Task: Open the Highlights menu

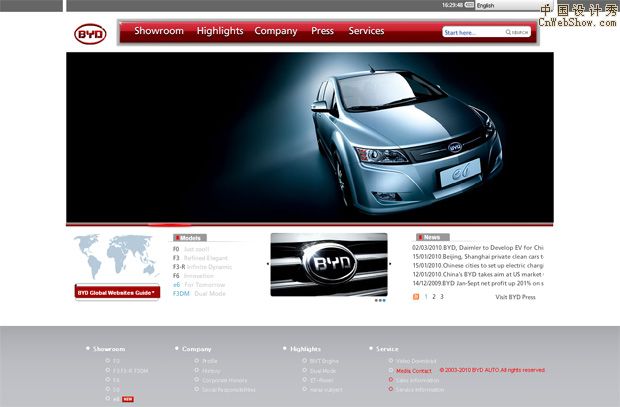Action: pyautogui.click(x=220, y=31)
